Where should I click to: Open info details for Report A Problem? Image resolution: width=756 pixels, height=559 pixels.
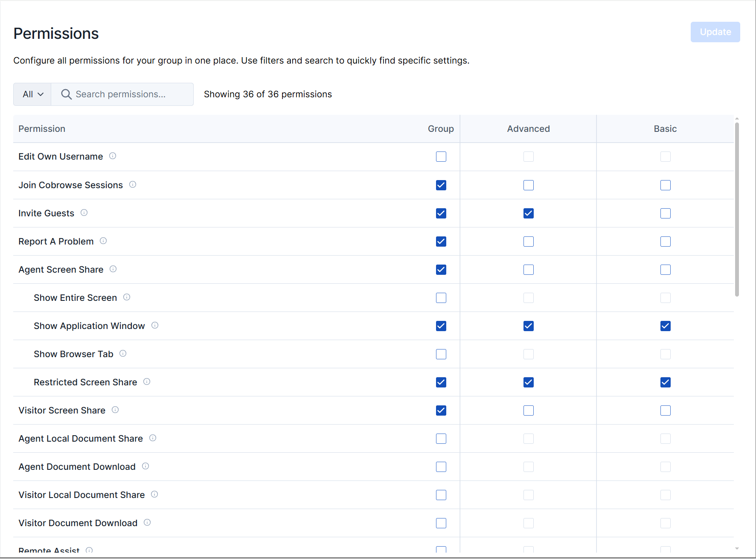point(103,241)
